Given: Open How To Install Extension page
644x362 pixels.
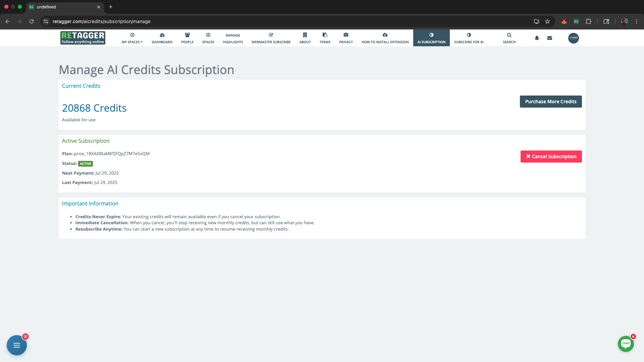Looking at the screenshot, I should [x=385, y=38].
